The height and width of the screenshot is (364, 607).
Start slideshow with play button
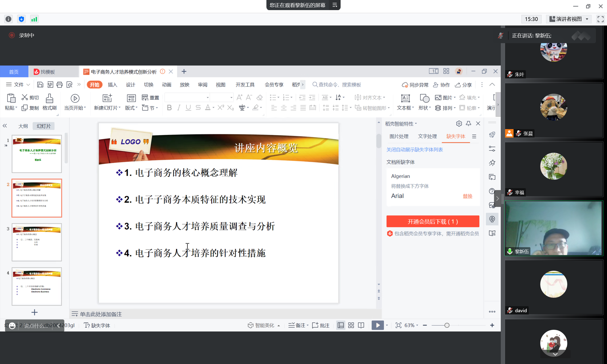pos(378,325)
